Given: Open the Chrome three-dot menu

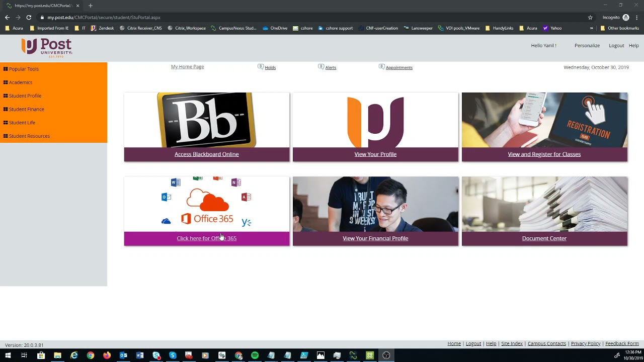Looking at the screenshot, I should [637, 17].
